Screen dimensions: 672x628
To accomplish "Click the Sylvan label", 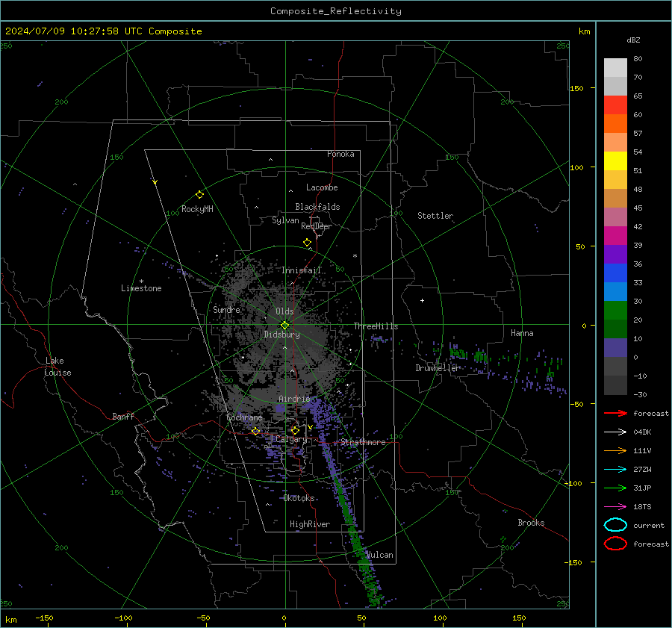I will [x=285, y=221].
